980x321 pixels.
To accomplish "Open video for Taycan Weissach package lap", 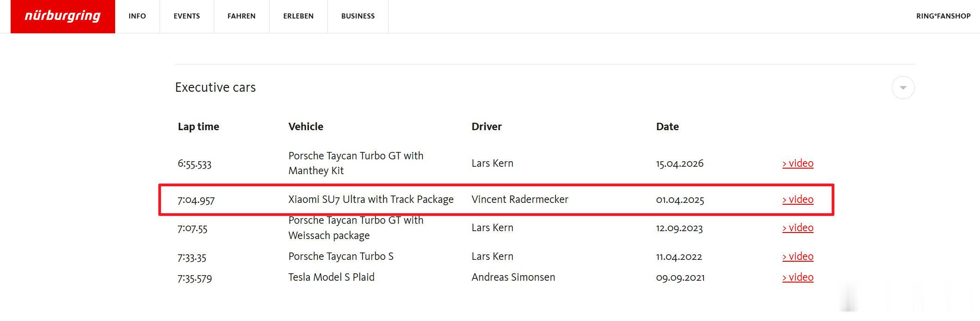I will tap(798, 227).
